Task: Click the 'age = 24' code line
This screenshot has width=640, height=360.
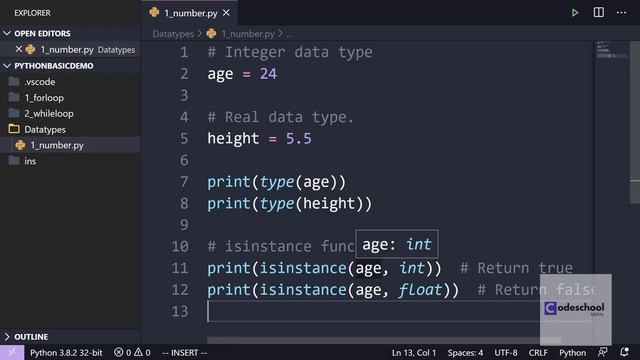Action: pos(242,74)
